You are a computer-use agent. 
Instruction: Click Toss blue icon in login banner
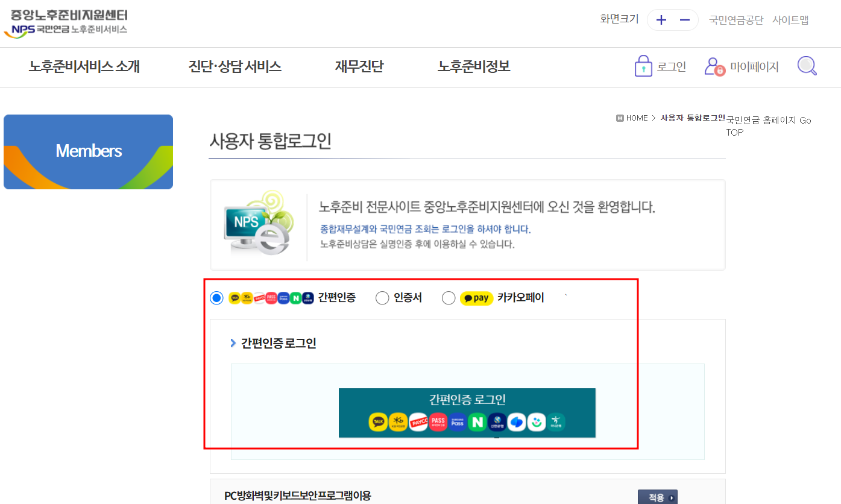click(517, 422)
